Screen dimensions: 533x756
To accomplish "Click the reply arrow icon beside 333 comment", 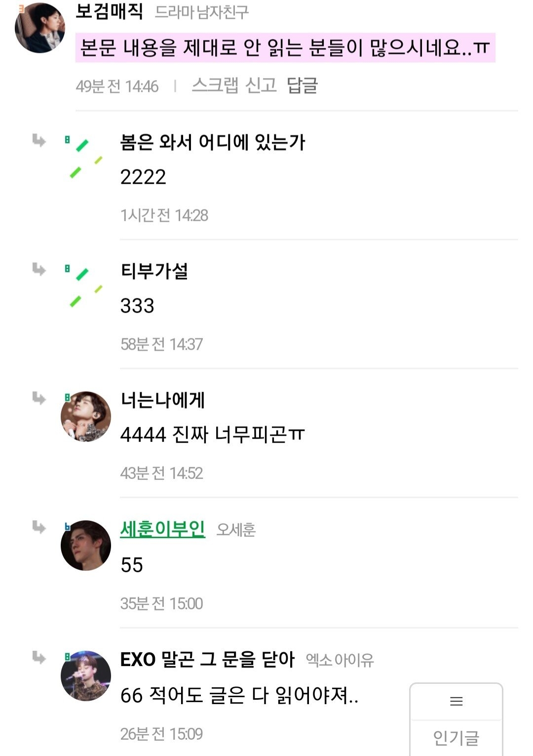I will pyautogui.click(x=39, y=270).
